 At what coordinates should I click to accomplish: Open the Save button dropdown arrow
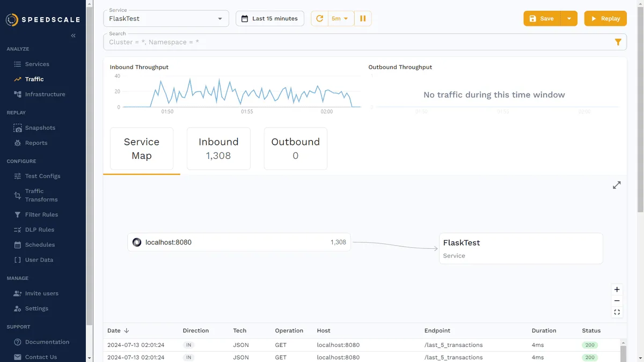pyautogui.click(x=569, y=19)
